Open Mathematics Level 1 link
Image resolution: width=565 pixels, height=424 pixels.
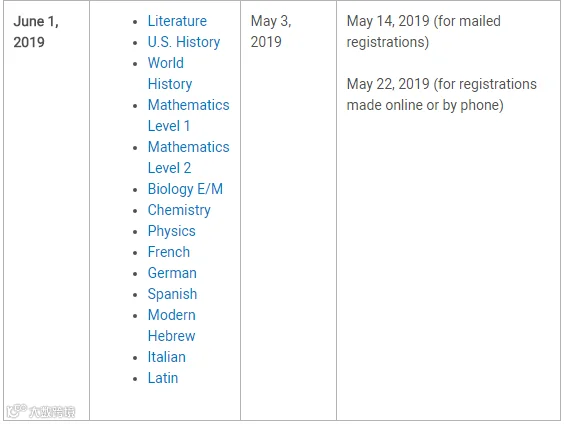click(x=188, y=115)
